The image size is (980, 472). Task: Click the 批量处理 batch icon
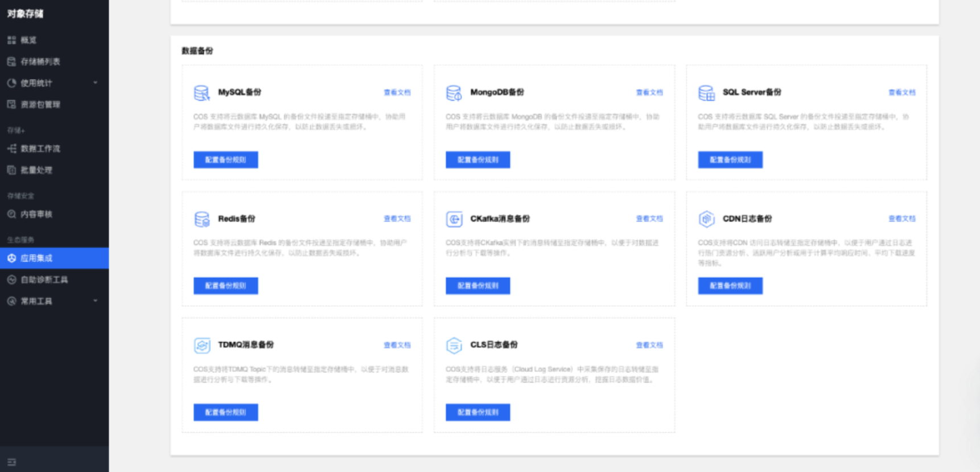pos(11,170)
